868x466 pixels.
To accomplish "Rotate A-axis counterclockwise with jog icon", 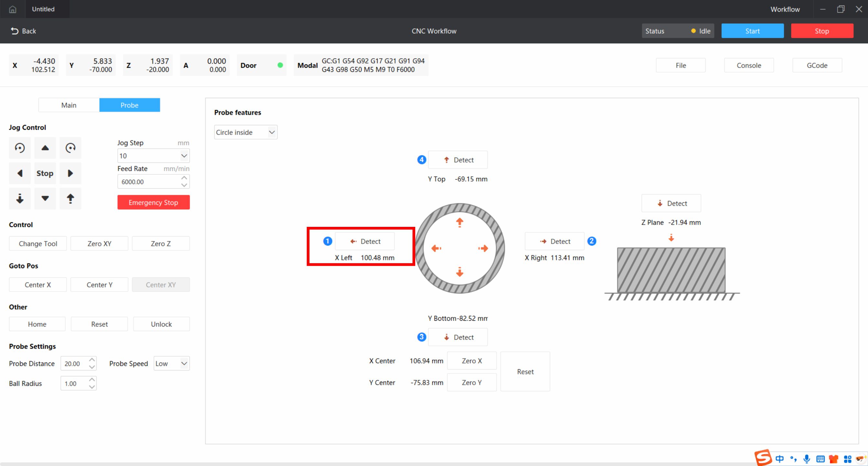I will 19,148.
